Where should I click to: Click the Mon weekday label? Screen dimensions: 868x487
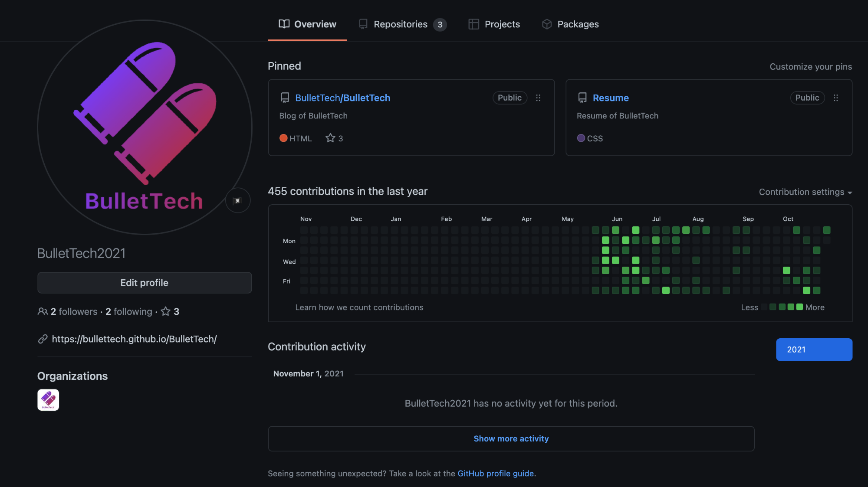(289, 241)
